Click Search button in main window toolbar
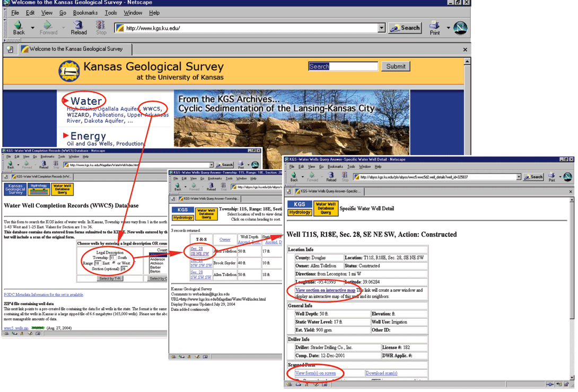This screenshot has height=392, width=578. click(x=405, y=28)
